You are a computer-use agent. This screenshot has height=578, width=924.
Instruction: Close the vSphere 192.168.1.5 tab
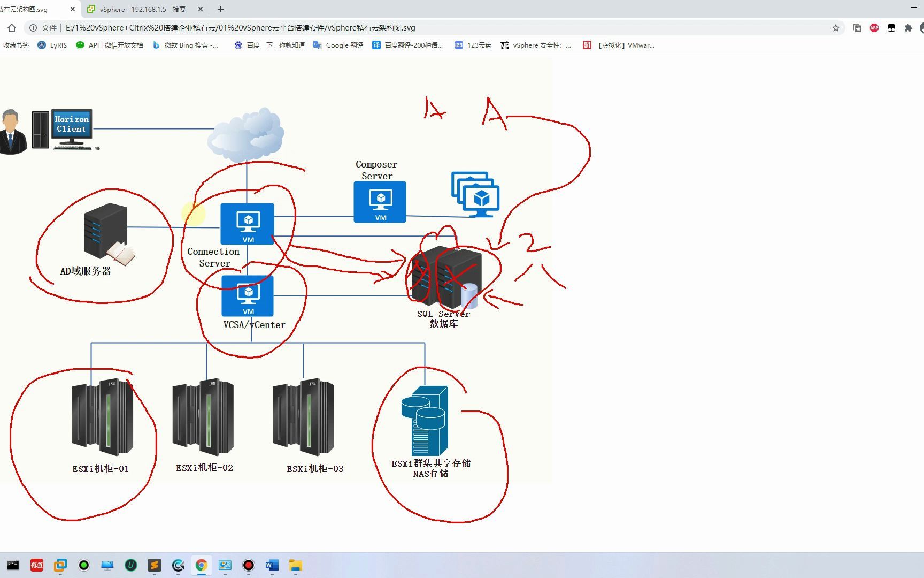(201, 9)
